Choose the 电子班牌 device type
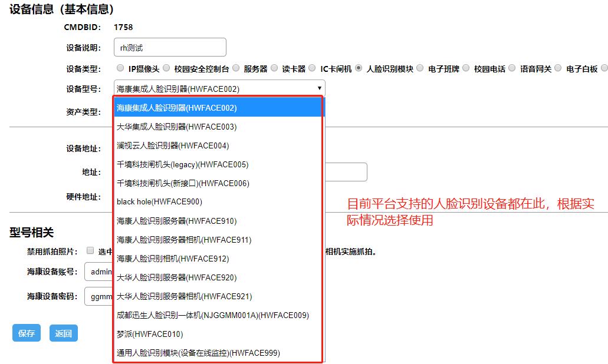The image size is (608, 364). pyautogui.click(x=420, y=68)
